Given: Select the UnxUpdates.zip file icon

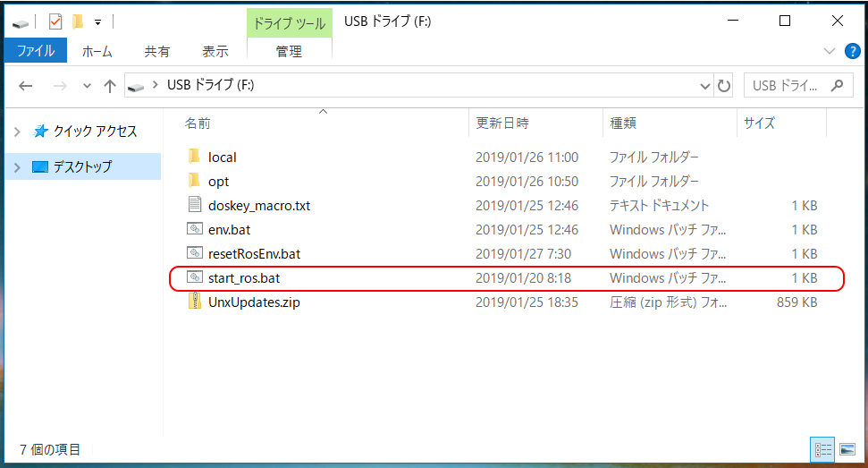Looking at the screenshot, I should [x=194, y=301].
